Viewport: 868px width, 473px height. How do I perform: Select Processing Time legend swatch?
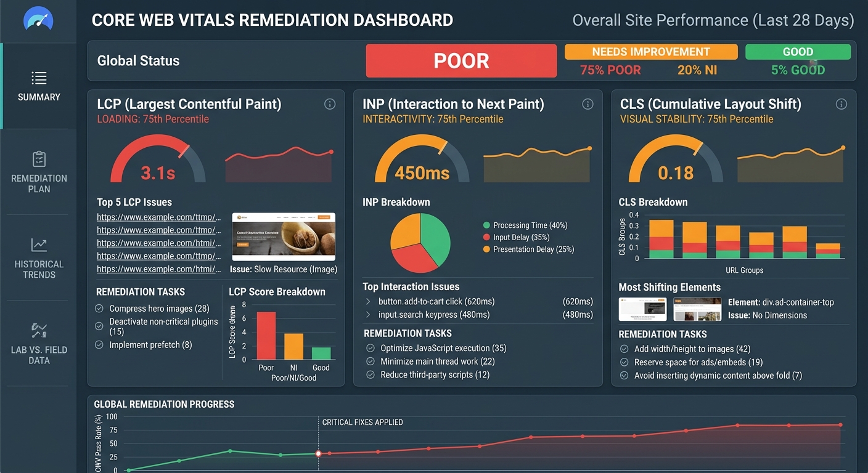pyautogui.click(x=487, y=225)
